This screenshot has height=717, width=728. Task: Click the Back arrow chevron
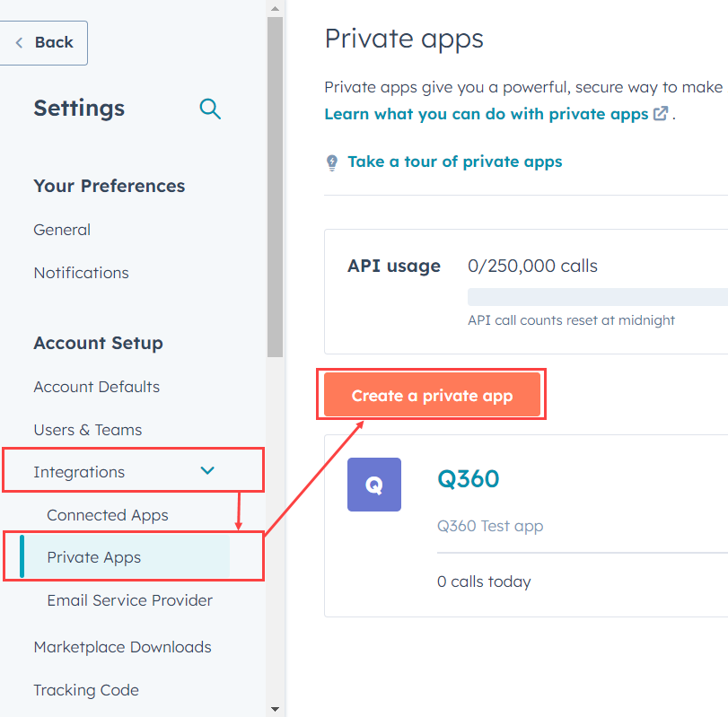pyautogui.click(x=19, y=42)
